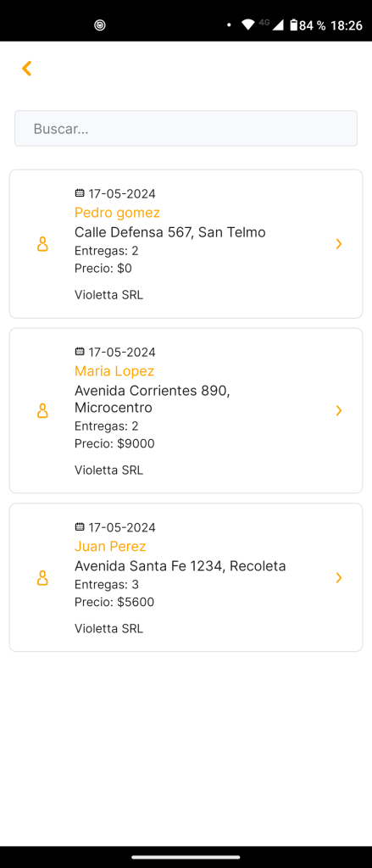372x868 pixels.
Task: Tap the orange back arrow
Action: [x=26, y=68]
